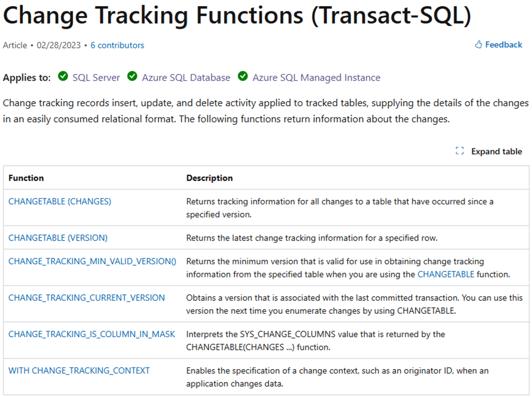
Task: Open CHANGE_TRACKING_IS_COLUMN_IN_MASK link
Action: click(x=92, y=334)
